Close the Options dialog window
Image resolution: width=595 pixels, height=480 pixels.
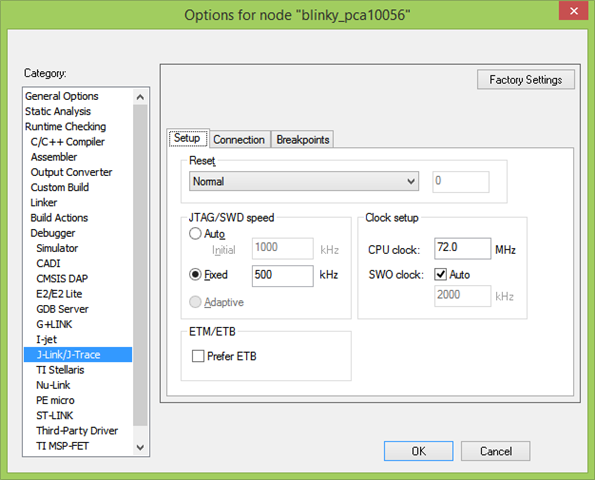[573, 11]
